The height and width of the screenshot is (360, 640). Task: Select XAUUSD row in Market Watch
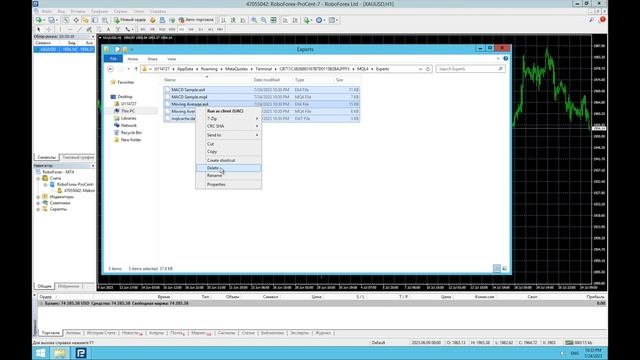pos(64,49)
